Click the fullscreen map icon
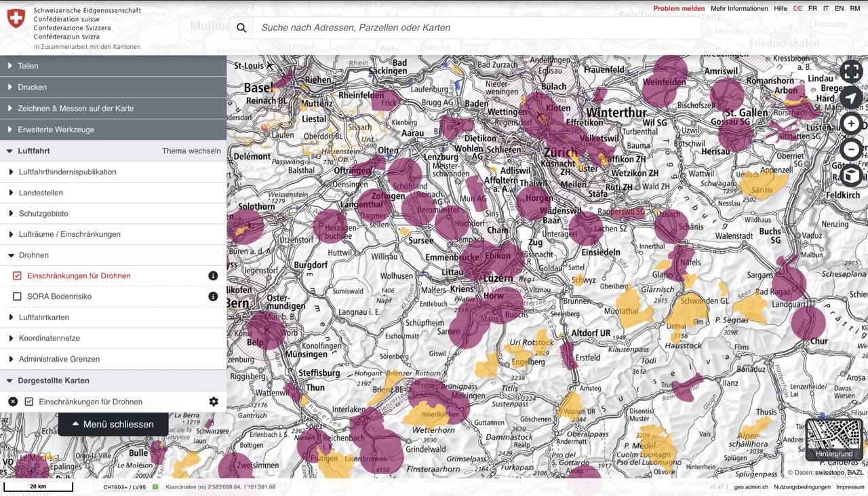This screenshot has height=496, width=868. [x=851, y=72]
